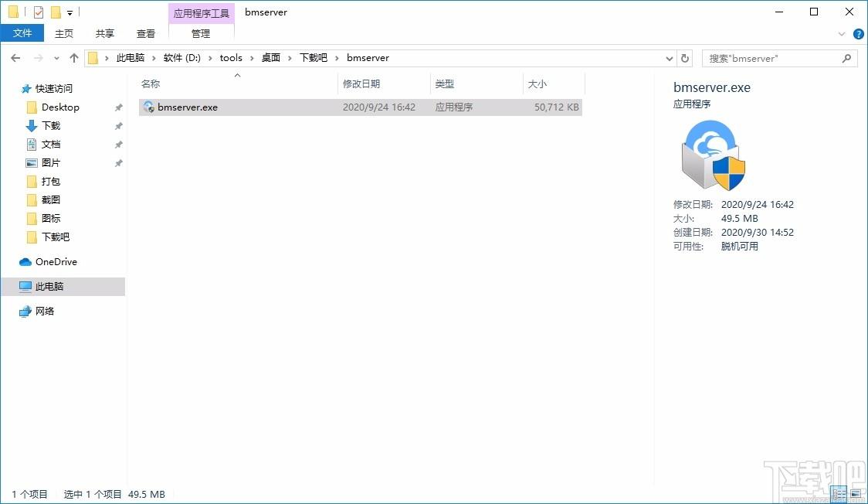Open the Help question mark icon
The width and height of the screenshot is (868, 504).
(x=858, y=34)
